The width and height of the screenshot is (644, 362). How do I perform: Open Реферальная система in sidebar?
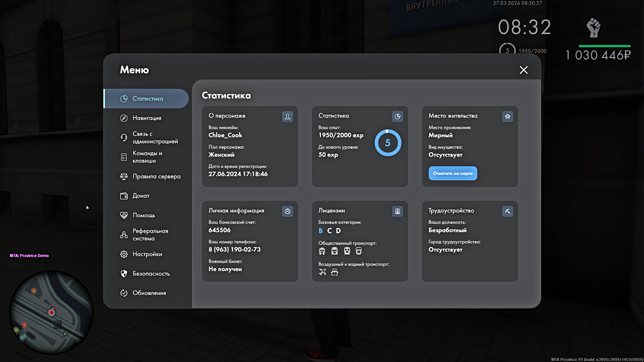point(150,235)
